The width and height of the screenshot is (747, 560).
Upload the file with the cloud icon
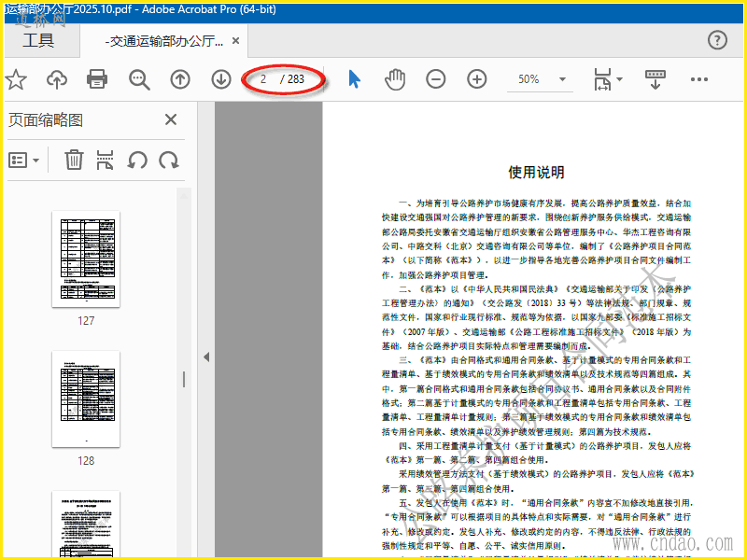pyautogui.click(x=57, y=79)
